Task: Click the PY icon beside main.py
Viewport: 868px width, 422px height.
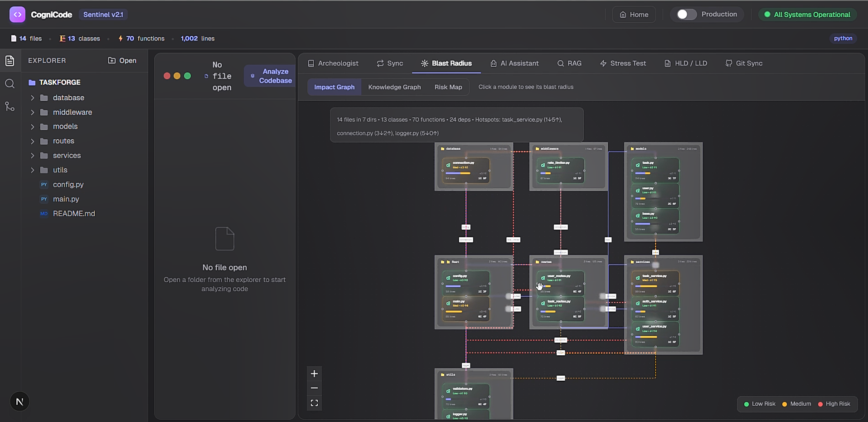Action: click(x=44, y=199)
